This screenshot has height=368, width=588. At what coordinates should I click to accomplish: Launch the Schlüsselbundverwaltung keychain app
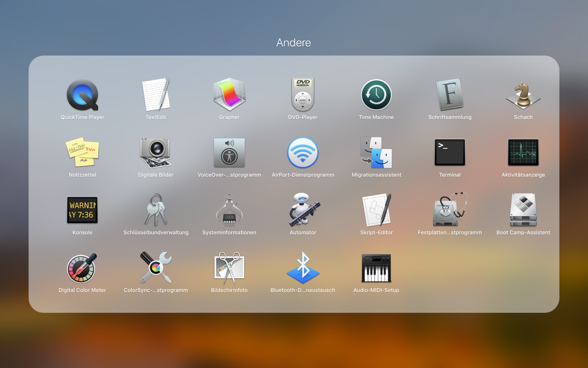click(156, 210)
